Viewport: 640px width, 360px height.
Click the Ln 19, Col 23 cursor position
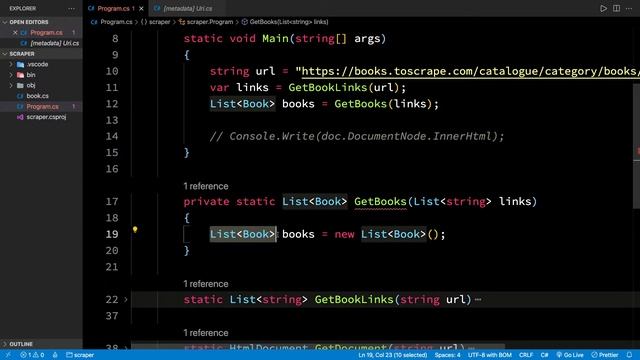click(x=393, y=355)
